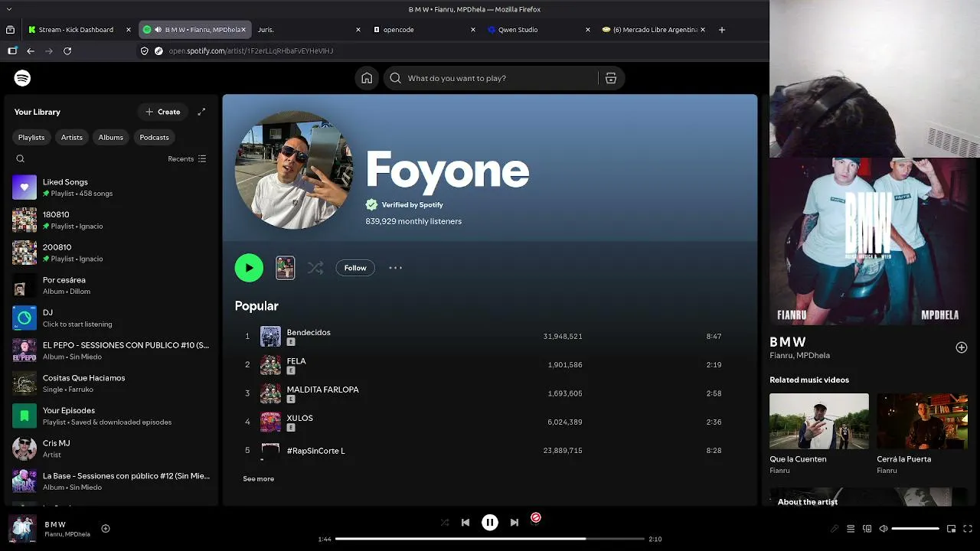This screenshot has width=980, height=551.
Task: Open Firefox sidebar toggle icon
Action: (12, 51)
